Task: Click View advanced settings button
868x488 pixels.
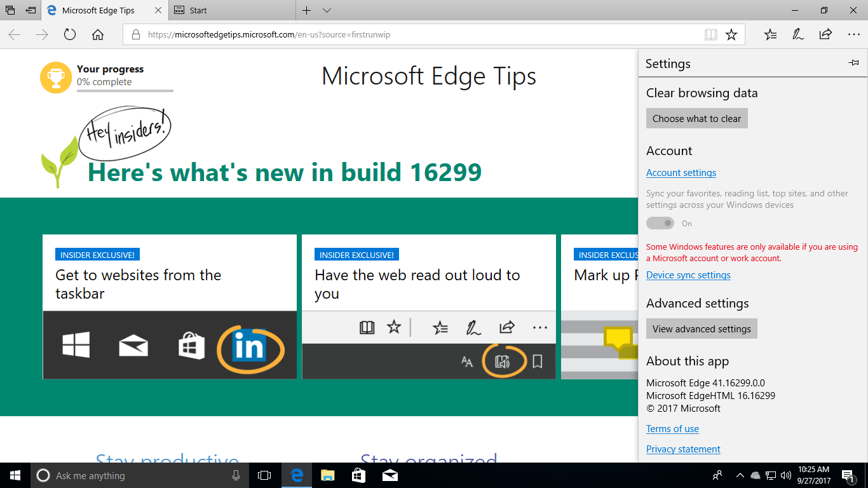Action: (x=702, y=329)
